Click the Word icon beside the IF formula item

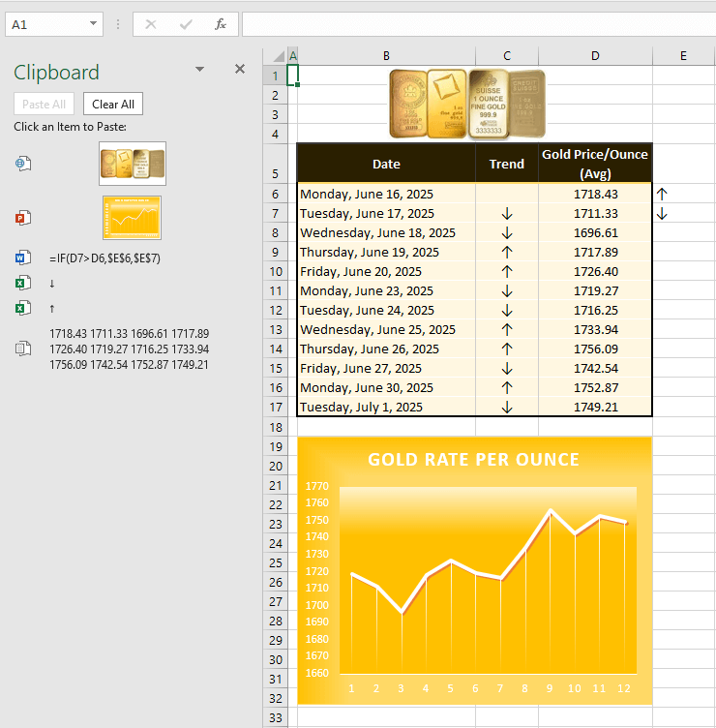pyautogui.click(x=22, y=258)
